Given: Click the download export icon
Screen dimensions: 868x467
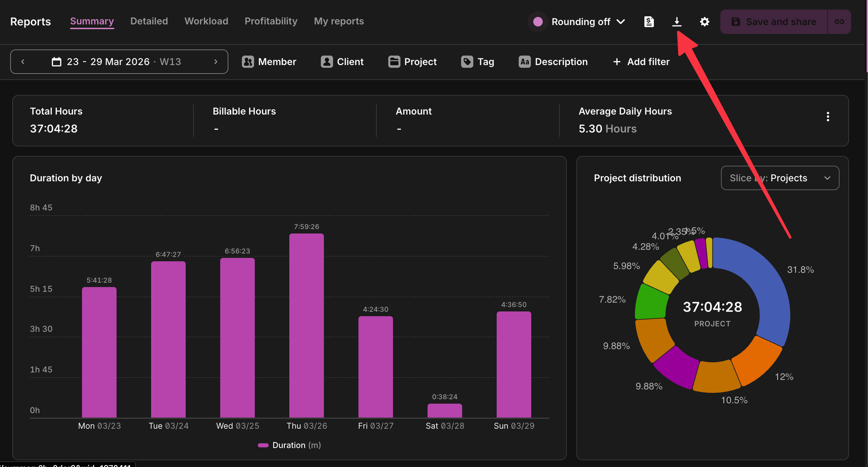Looking at the screenshot, I should [677, 22].
